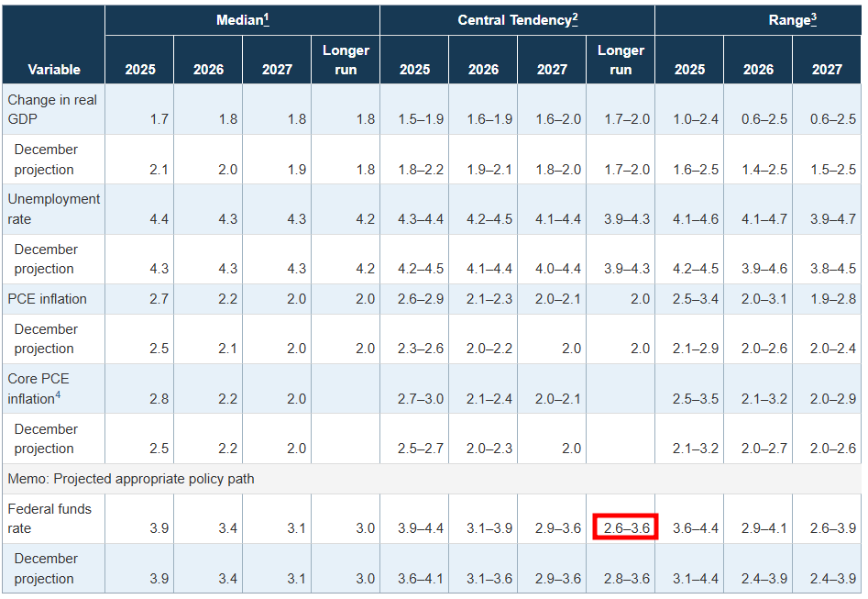Select the 2025 header under Median
The height and width of the screenshot is (599, 868).
click(139, 70)
